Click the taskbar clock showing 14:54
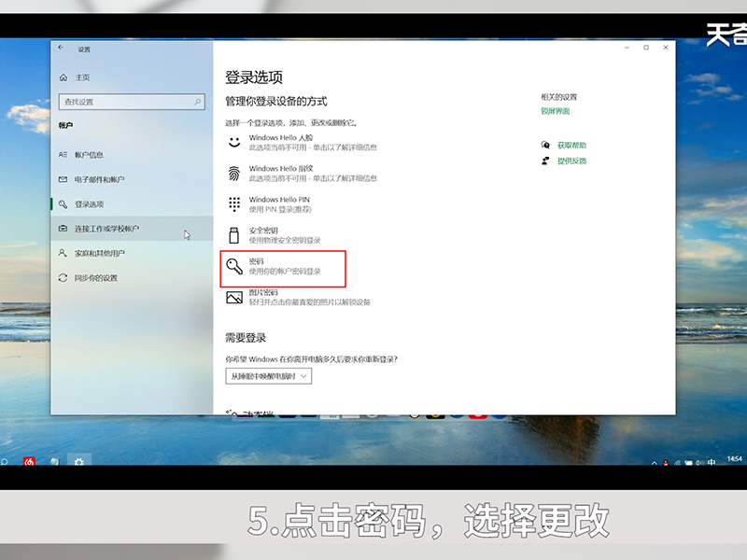The image size is (747, 560). click(x=734, y=459)
